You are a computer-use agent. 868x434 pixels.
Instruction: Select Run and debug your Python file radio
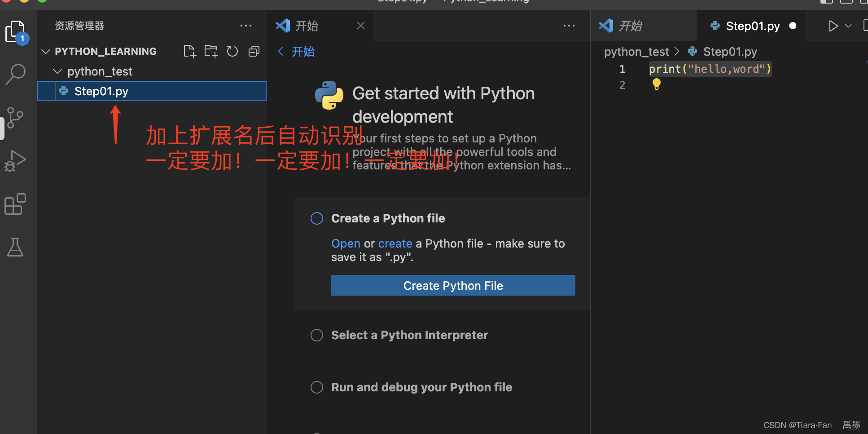pyautogui.click(x=317, y=387)
